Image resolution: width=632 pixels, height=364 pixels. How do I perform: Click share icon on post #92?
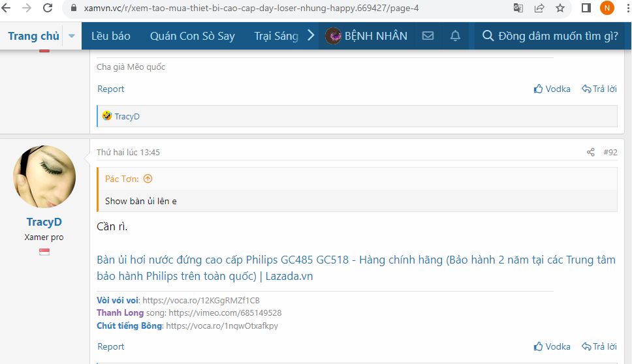pyautogui.click(x=591, y=152)
